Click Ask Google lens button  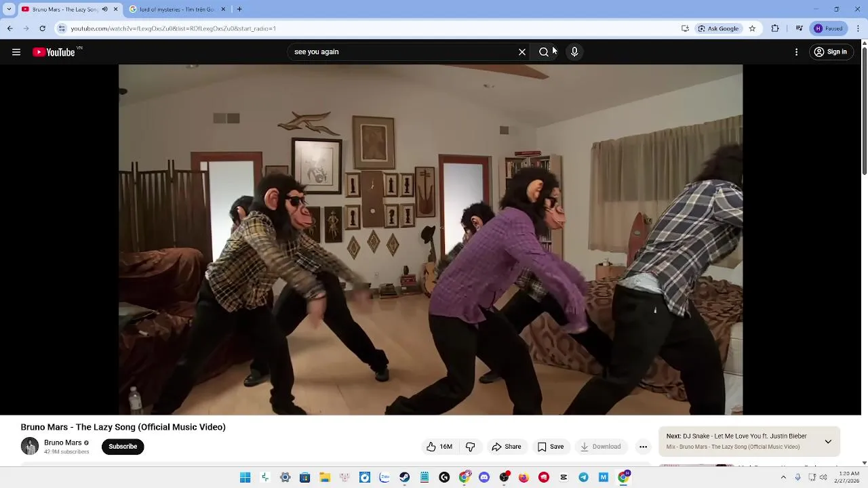click(x=718, y=28)
